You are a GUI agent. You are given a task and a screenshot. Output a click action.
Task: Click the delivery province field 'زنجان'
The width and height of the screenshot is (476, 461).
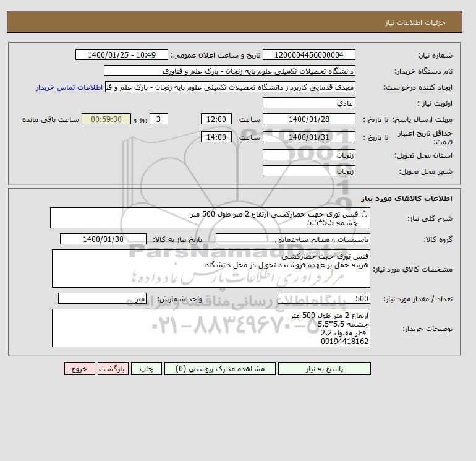(308, 155)
